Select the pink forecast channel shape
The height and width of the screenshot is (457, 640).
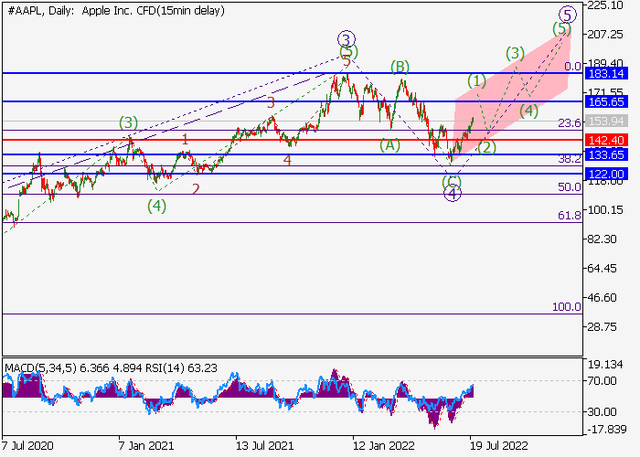coord(510,96)
